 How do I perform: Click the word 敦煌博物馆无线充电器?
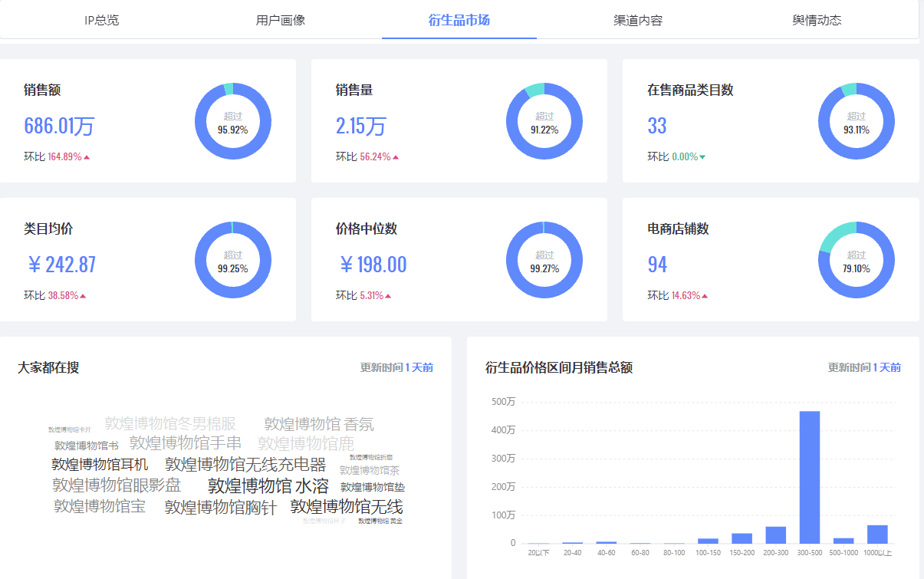245,465
